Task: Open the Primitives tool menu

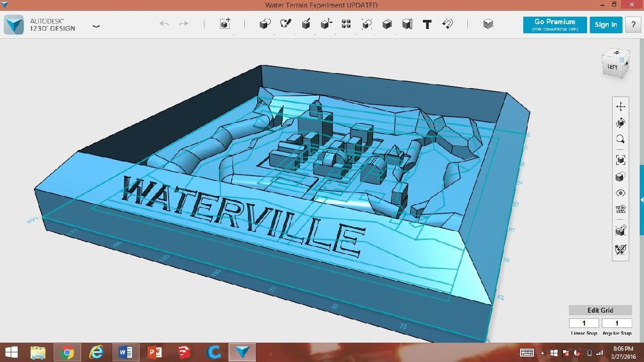Action: point(265,24)
